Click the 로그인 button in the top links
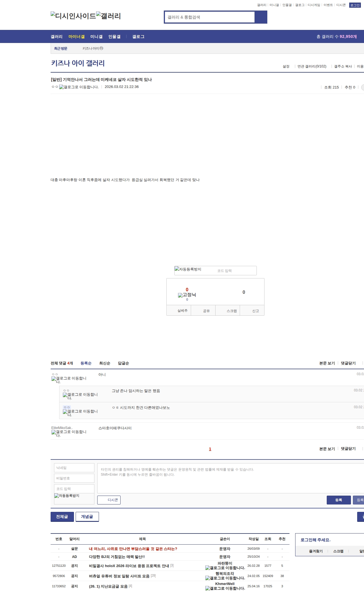364x591 pixels. pyautogui.click(x=355, y=5)
